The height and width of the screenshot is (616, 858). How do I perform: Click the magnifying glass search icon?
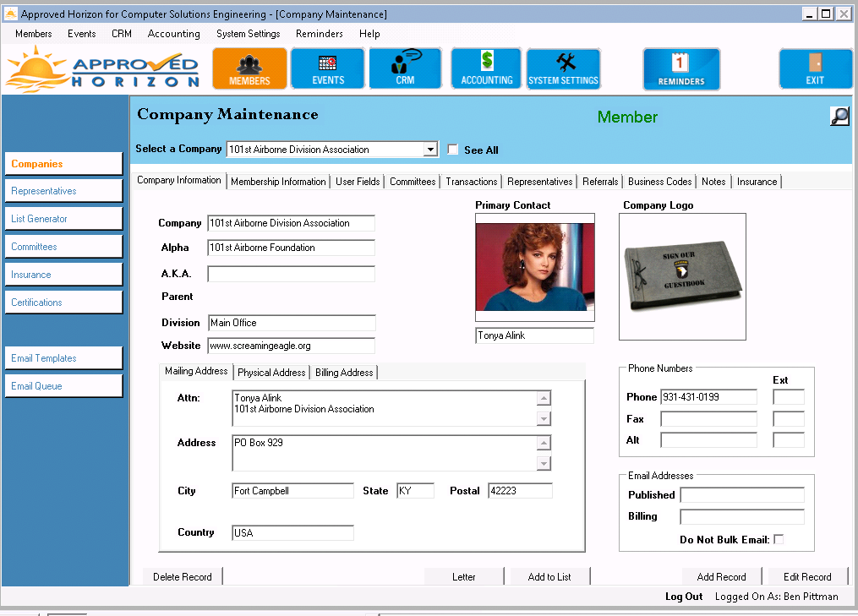click(x=839, y=117)
